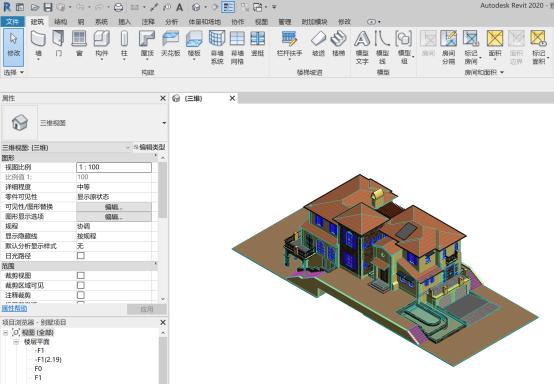Click Text 'A' icon in quick access toolbar
Screen dimensions: 554x385
(x=179, y=7)
